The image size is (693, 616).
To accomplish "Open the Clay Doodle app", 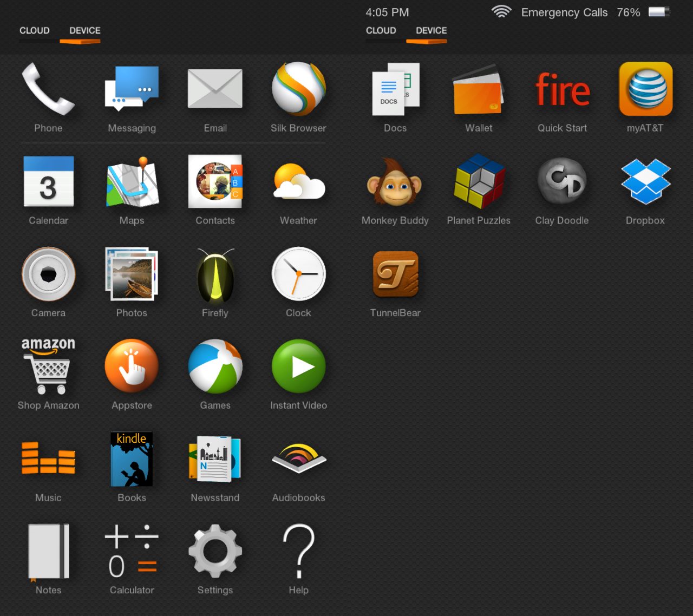I will pos(562,181).
